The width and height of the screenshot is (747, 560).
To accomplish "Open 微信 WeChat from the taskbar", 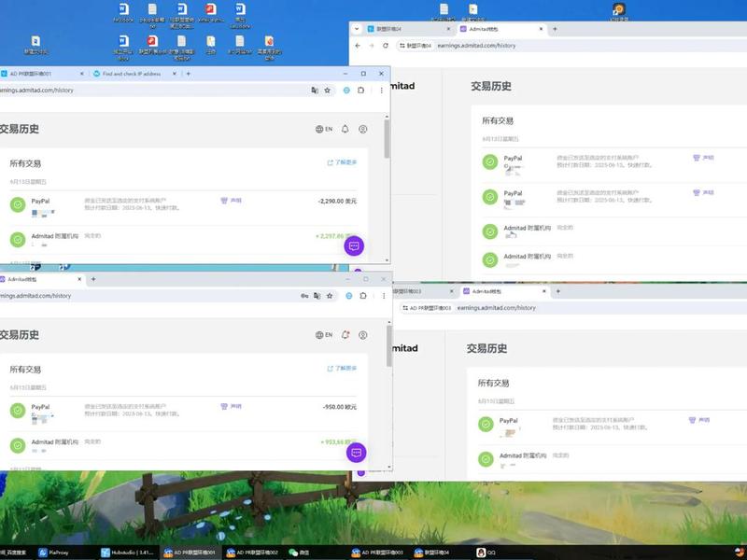I will click(300, 553).
